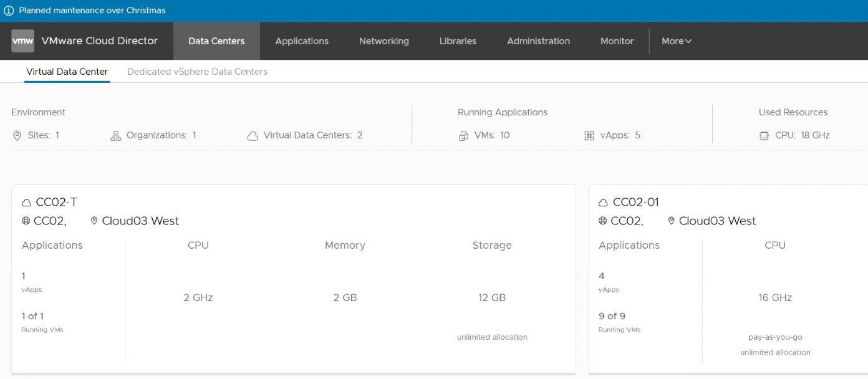Click the VMs icon under Running Applications
Viewport: 868px width, 379px height.
pyautogui.click(x=464, y=135)
